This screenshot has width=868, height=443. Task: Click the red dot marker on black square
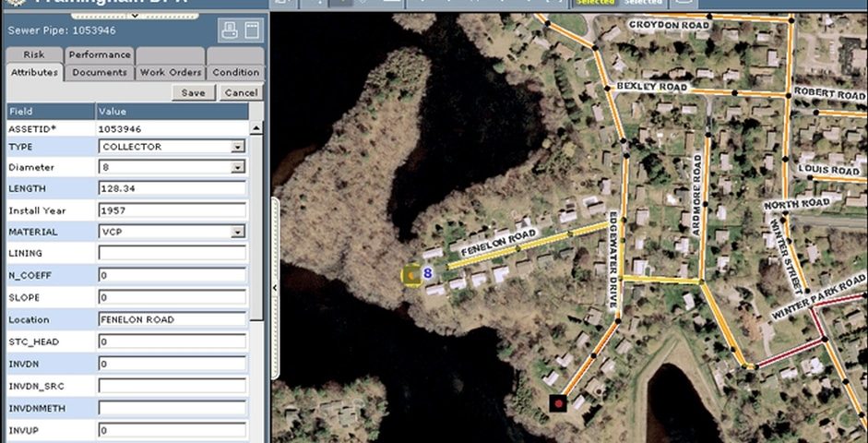[x=559, y=403]
